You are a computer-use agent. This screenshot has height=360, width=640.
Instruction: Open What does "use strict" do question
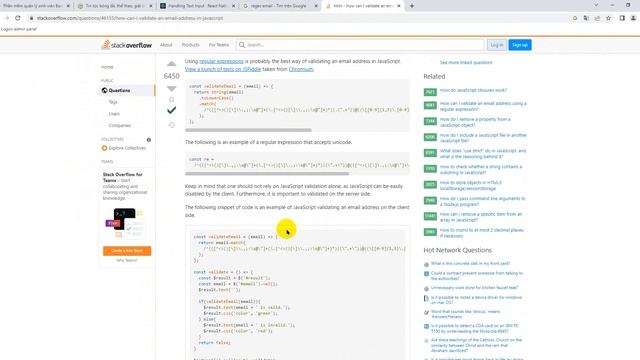click(x=482, y=154)
